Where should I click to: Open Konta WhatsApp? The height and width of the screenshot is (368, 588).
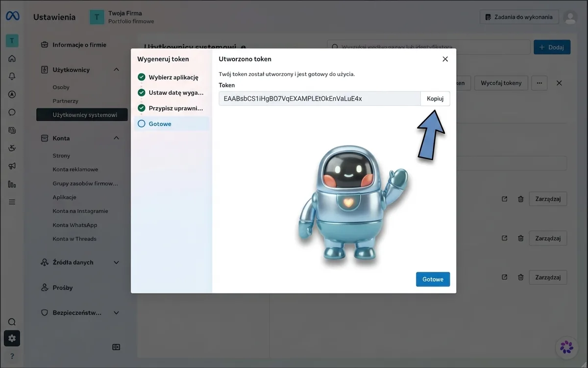75,225
